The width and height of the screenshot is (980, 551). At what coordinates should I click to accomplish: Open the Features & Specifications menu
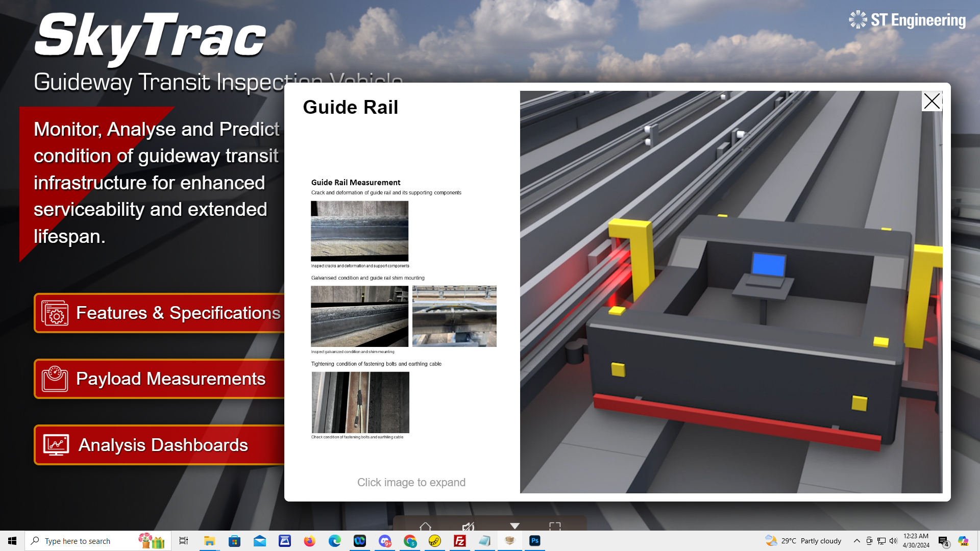(x=178, y=313)
